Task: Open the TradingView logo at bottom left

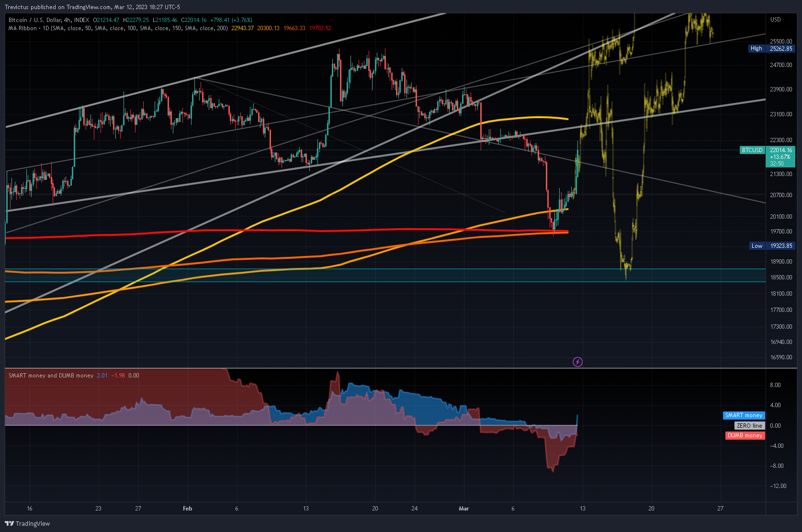Action: click(27, 523)
